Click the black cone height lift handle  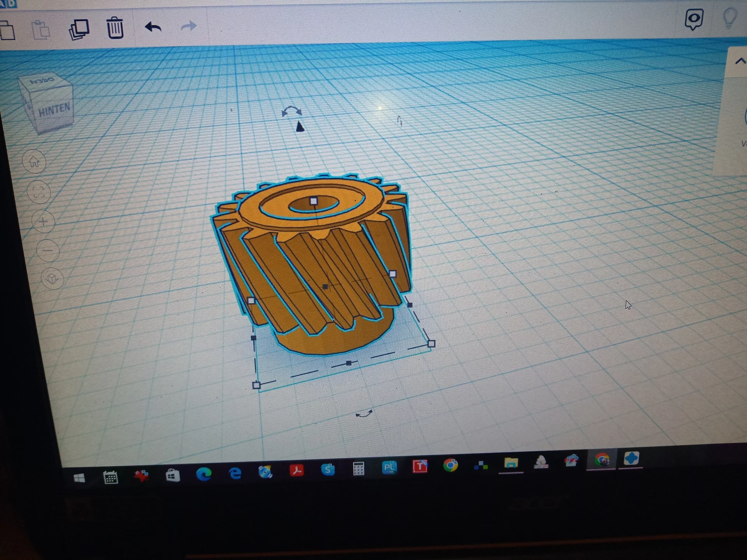point(300,127)
